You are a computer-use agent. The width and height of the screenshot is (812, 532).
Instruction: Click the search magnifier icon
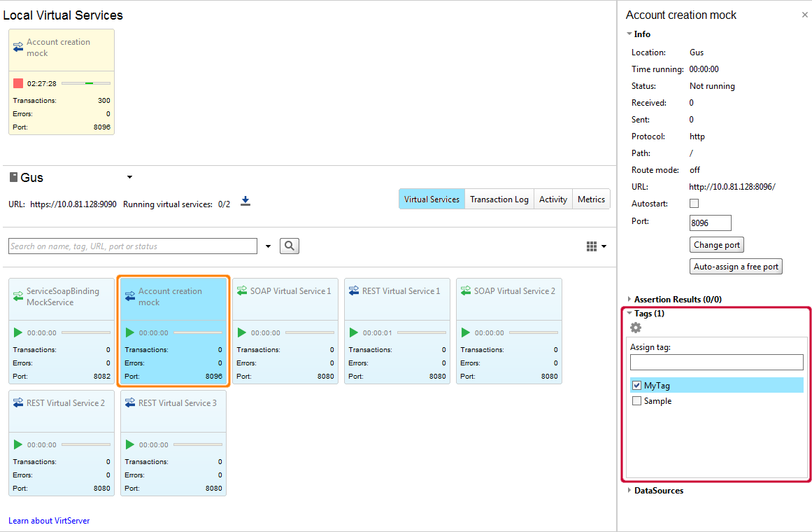tap(289, 246)
